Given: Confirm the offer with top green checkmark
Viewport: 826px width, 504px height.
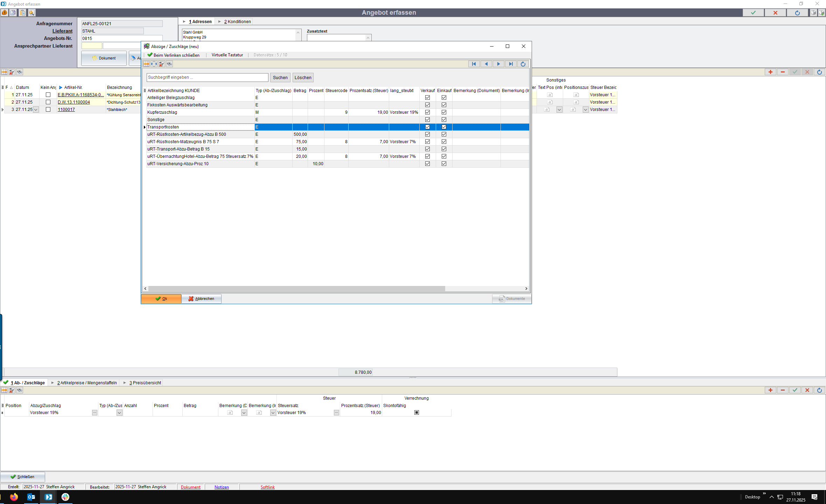Looking at the screenshot, I should [753, 13].
